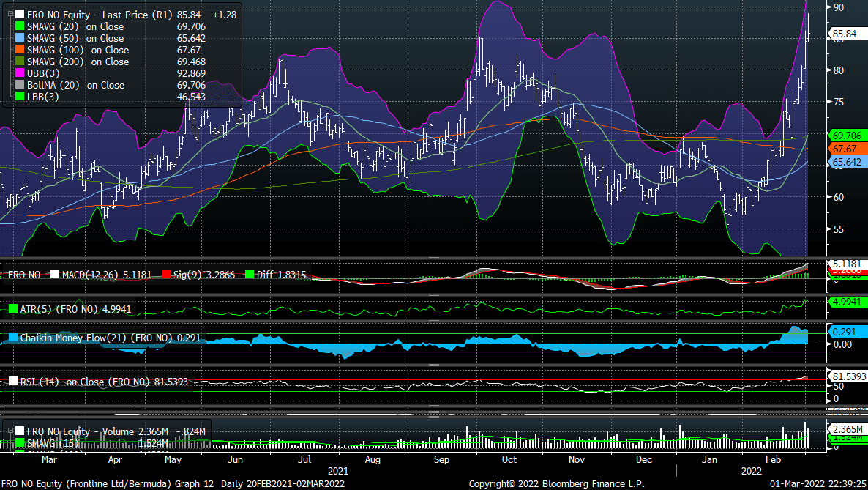The height and width of the screenshot is (490, 868).
Task: Click the 'Mar' month label on time axis
Action: pyautogui.click(x=49, y=459)
